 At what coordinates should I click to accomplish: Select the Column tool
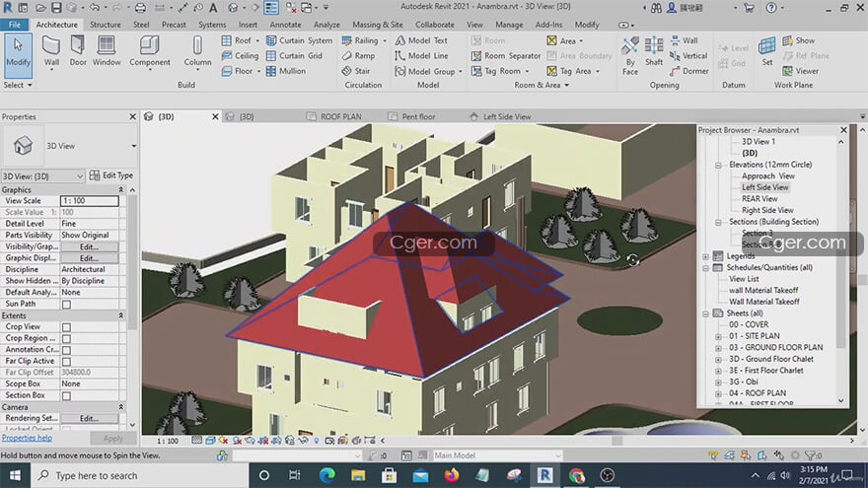tap(197, 51)
